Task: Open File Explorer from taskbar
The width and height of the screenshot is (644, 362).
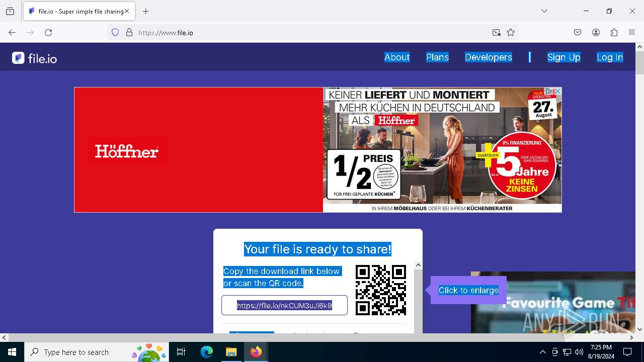Action: tap(231, 352)
